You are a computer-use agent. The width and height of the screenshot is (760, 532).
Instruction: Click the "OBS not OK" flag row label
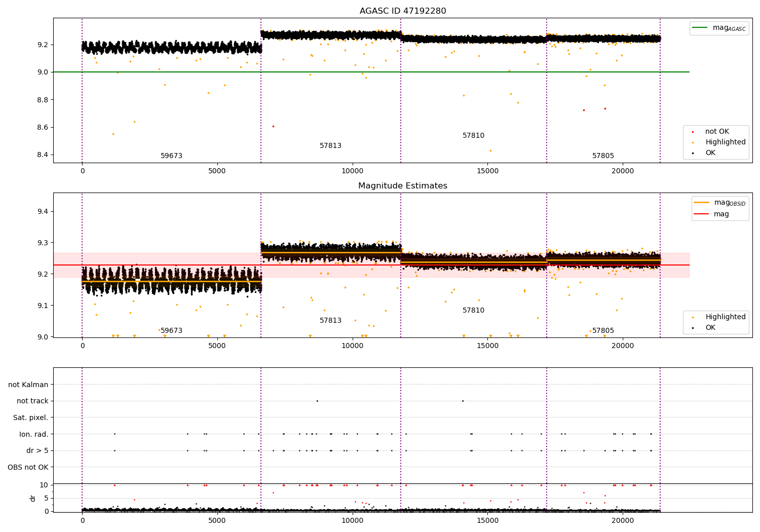(28, 467)
